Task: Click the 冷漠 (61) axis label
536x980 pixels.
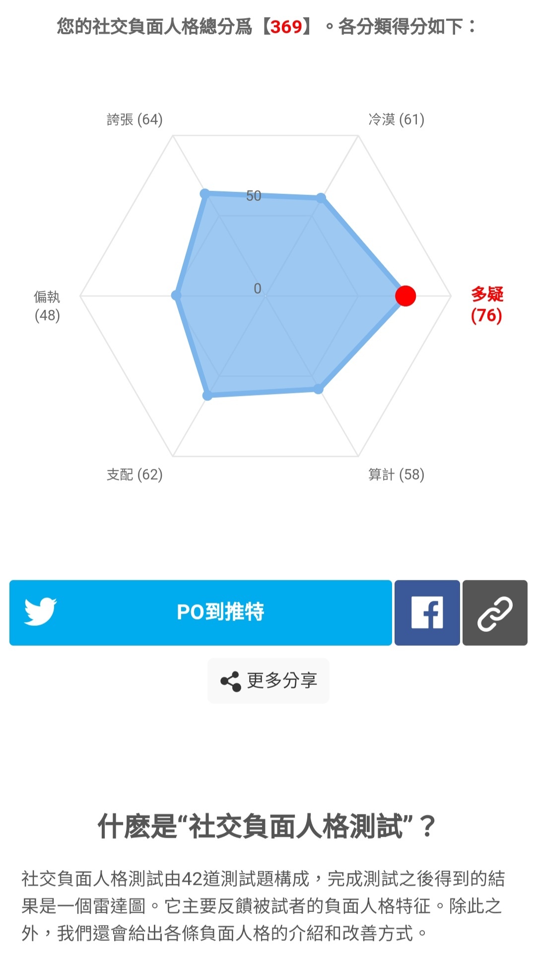Action: click(x=396, y=120)
